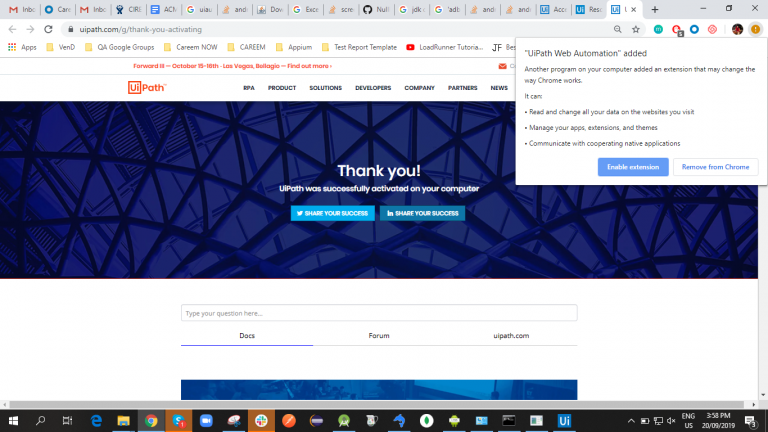The height and width of the screenshot is (432, 768).
Task: Show hidden system tray icons
Action: coord(631,421)
